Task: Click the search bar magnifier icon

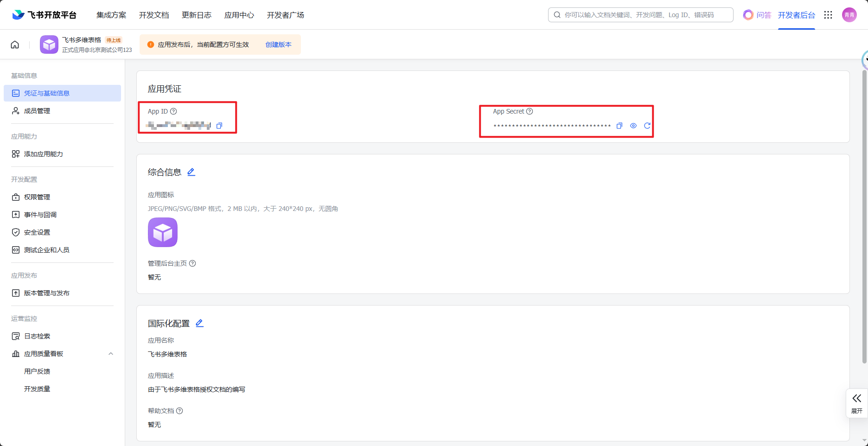Action: (x=557, y=15)
